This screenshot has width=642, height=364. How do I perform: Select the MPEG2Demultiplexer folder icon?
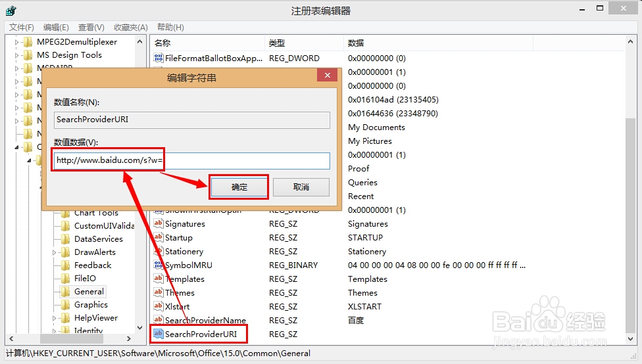coord(28,41)
